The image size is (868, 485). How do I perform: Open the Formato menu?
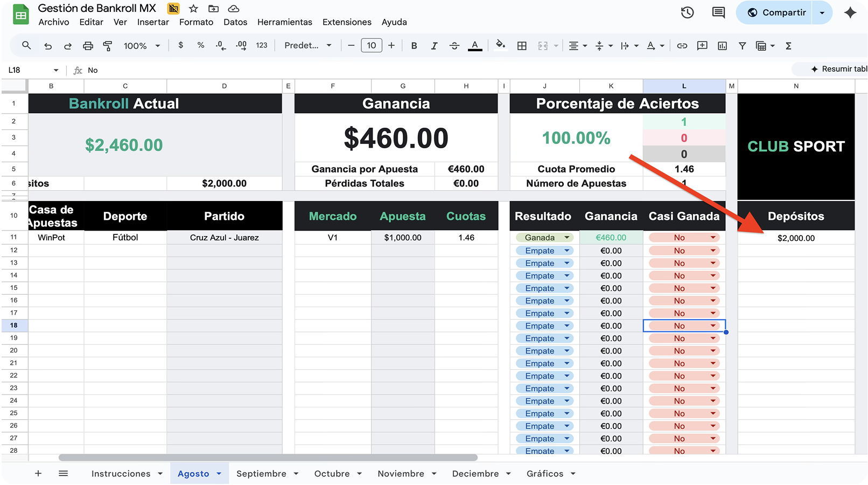click(196, 22)
